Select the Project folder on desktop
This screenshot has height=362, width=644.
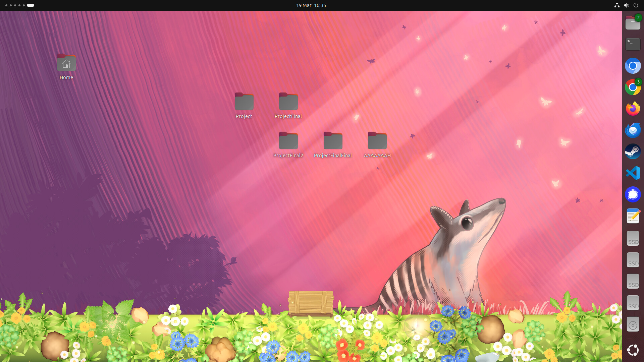tap(244, 102)
